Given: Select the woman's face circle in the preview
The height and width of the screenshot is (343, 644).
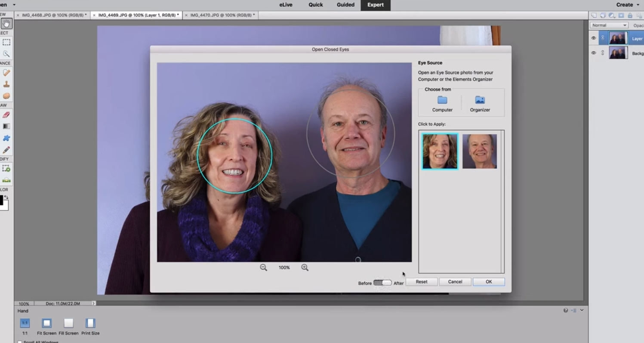Looking at the screenshot, I should tap(234, 156).
